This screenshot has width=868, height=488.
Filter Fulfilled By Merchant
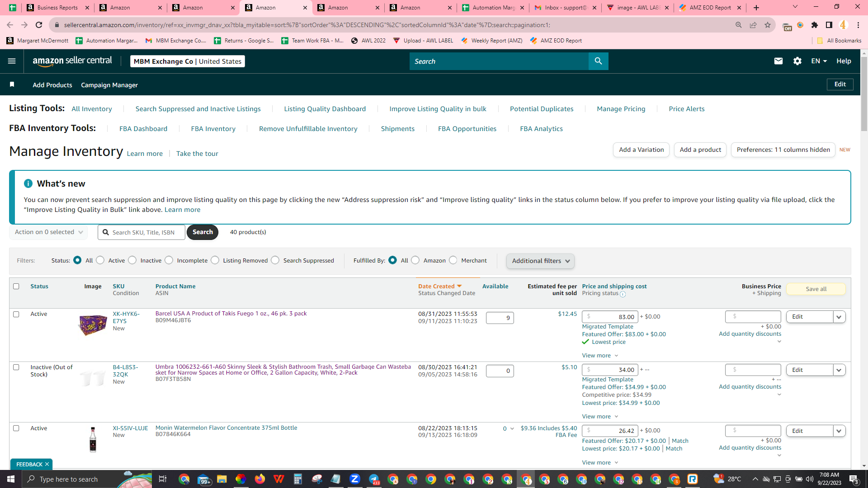[453, 260]
